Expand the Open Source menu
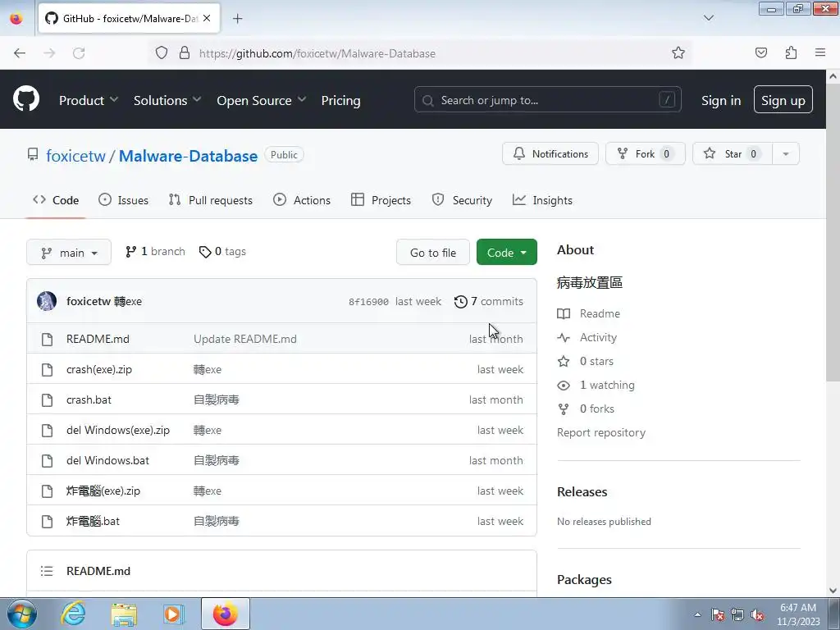Image resolution: width=840 pixels, height=630 pixels. [x=262, y=100]
